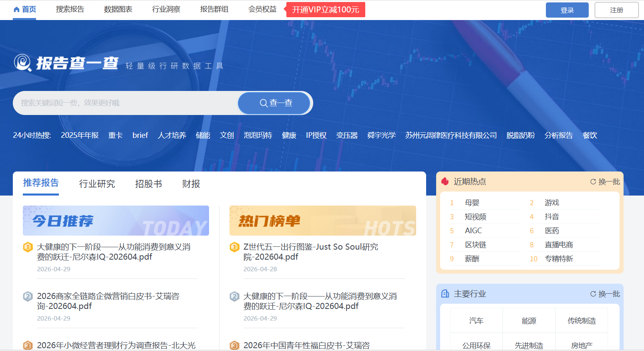Open 2026年小微经营者理财行为调查报告
This screenshot has width=644, height=351.
[x=116, y=345]
